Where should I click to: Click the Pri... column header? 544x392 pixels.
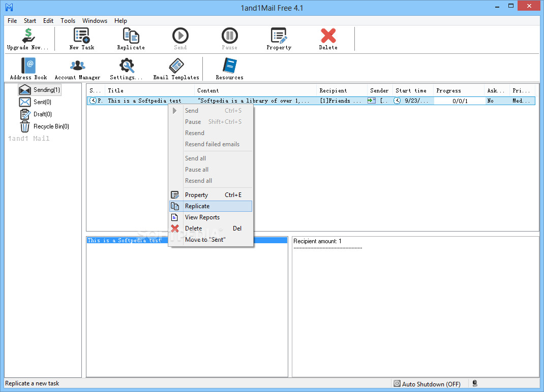tap(523, 90)
